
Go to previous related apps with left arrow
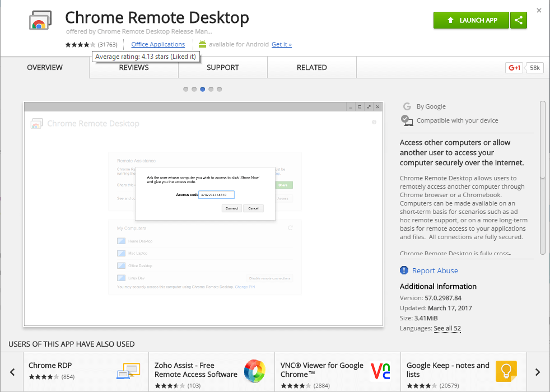click(x=12, y=372)
